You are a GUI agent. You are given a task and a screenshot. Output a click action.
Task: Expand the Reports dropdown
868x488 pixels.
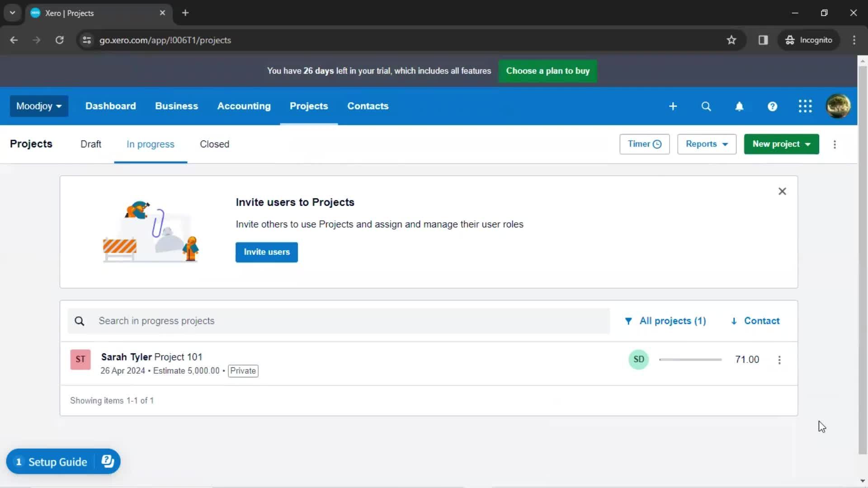pos(707,144)
